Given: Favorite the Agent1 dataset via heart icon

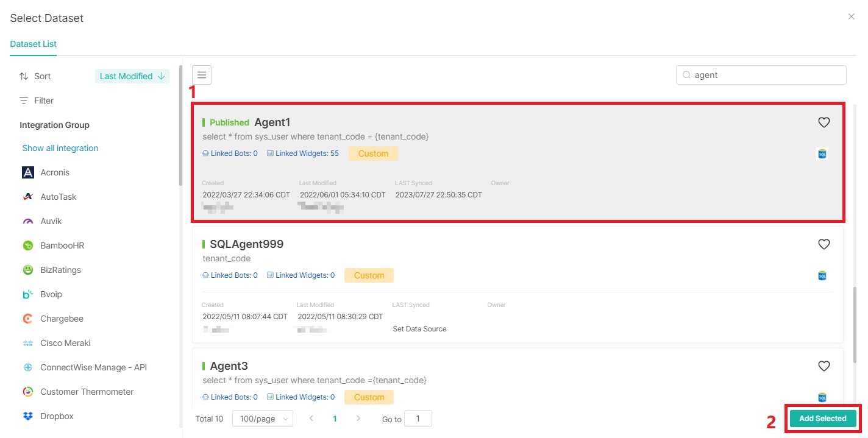Looking at the screenshot, I should point(824,122).
